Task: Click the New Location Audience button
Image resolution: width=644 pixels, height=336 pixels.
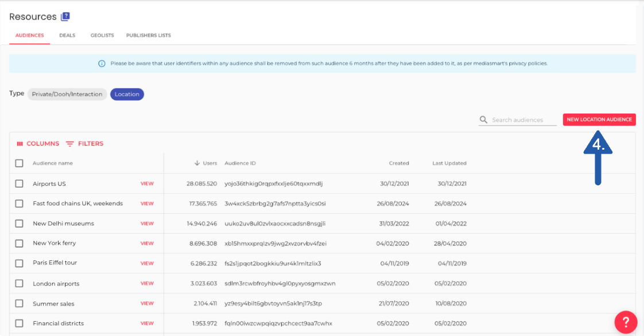Action: tap(599, 120)
